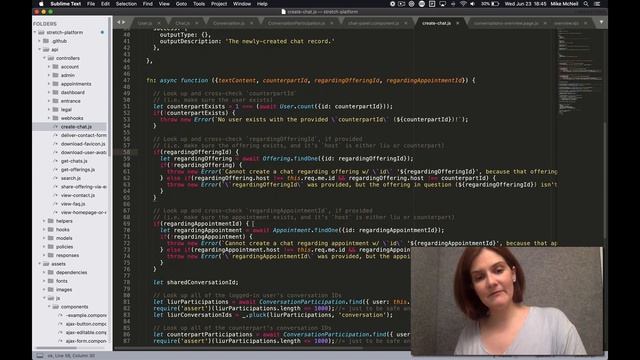Expand the entrance folder
Image resolution: width=640 pixels, height=360 pixels.
[x=49, y=101]
